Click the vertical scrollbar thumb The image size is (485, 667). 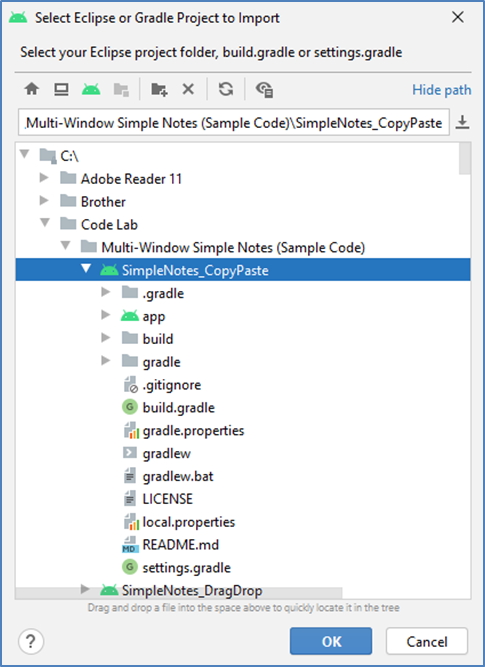[465, 159]
